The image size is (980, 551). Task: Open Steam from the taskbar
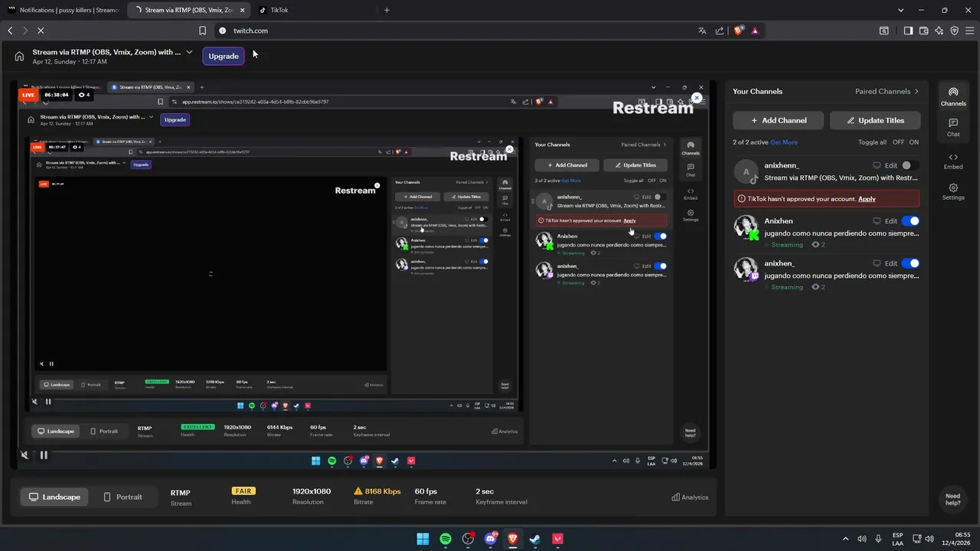535,539
